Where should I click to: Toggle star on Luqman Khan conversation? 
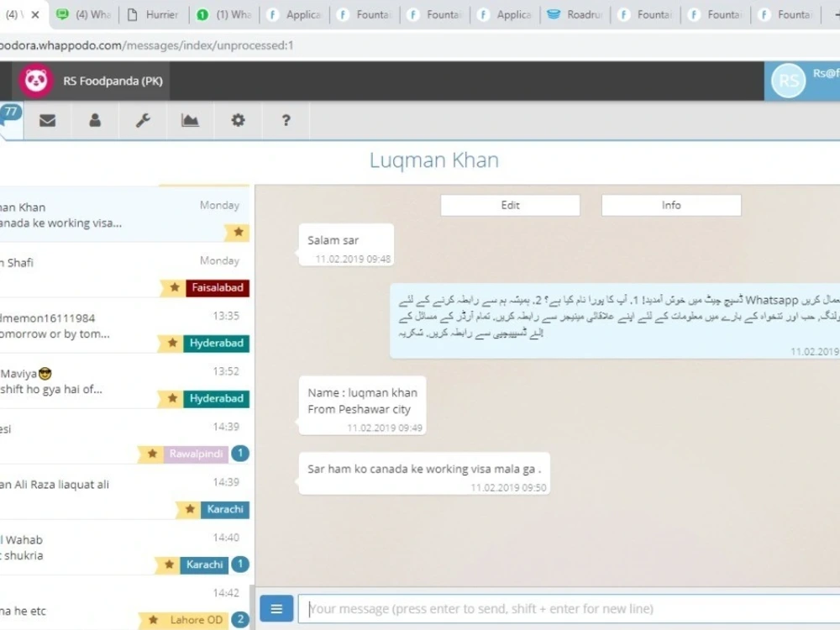click(239, 232)
